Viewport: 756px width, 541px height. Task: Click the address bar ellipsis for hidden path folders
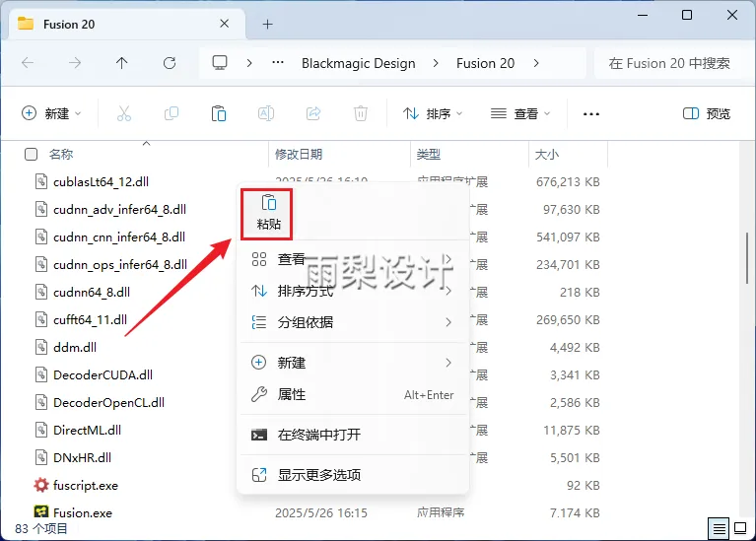[x=278, y=63]
